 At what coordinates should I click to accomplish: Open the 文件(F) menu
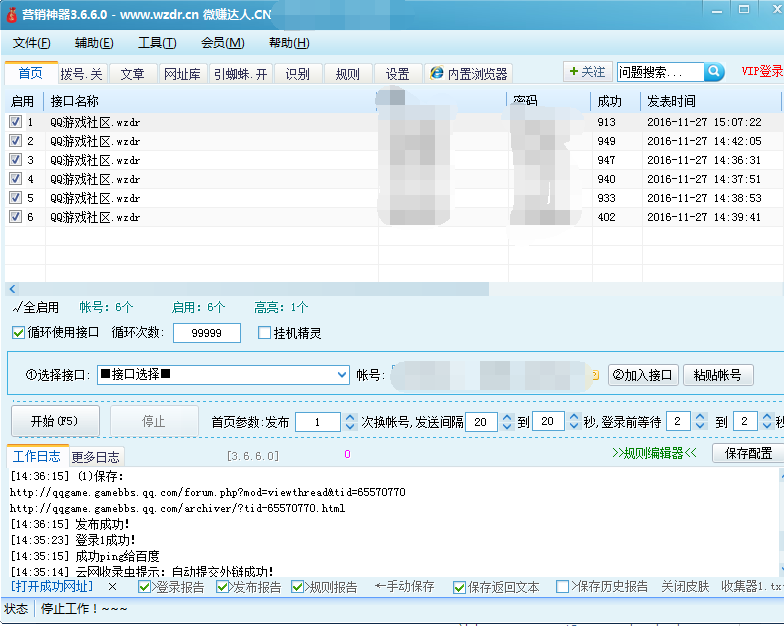32,43
